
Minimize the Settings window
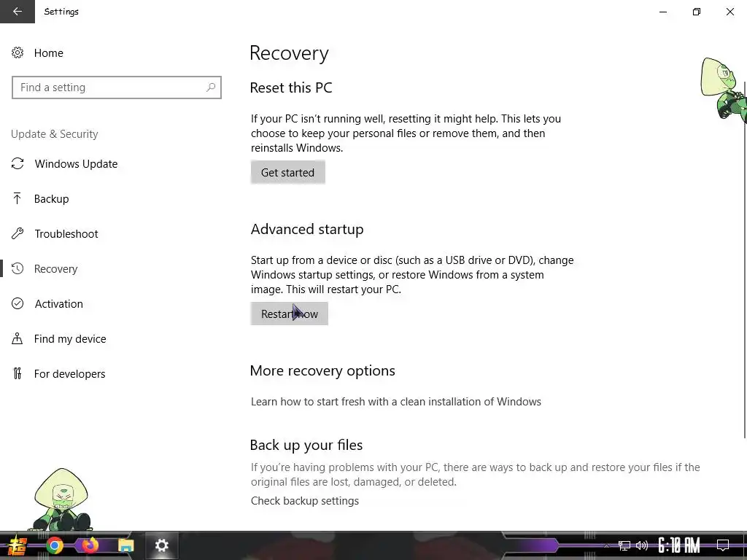pyautogui.click(x=663, y=12)
